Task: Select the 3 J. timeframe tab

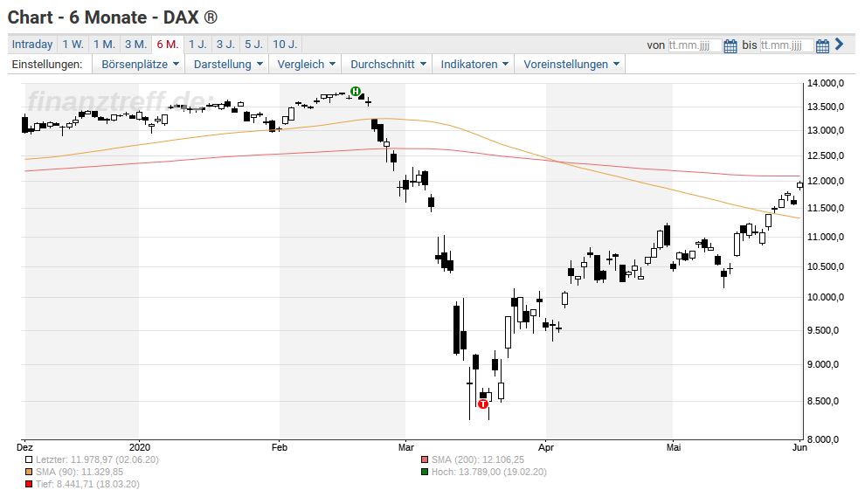Action: (x=225, y=45)
